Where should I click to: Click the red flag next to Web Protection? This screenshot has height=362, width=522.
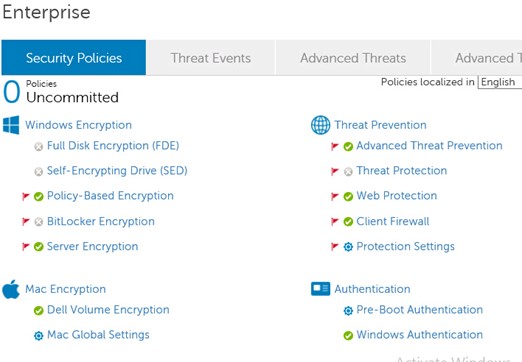pyautogui.click(x=335, y=196)
